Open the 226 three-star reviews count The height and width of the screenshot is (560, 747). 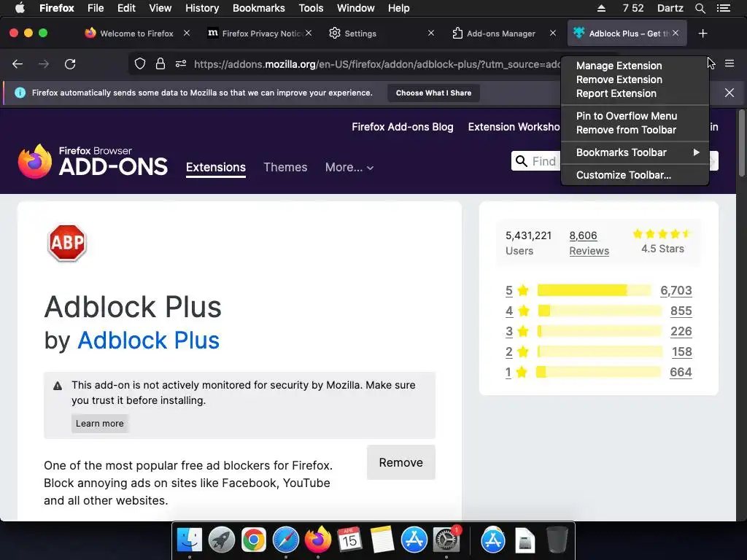(681, 331)
